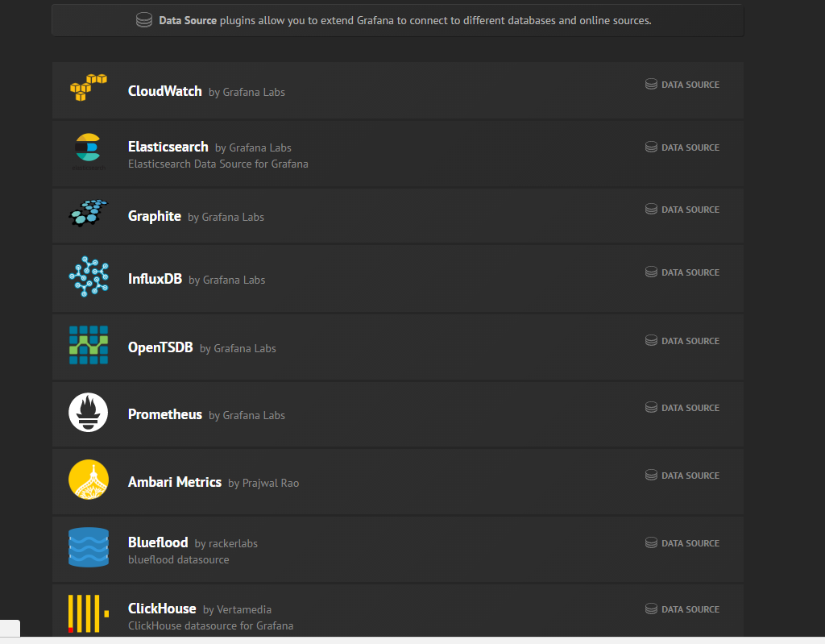Click the ClickHouse yellow bars logo
825x644 pixels.
pyautogui.click(x=89, y=613)
